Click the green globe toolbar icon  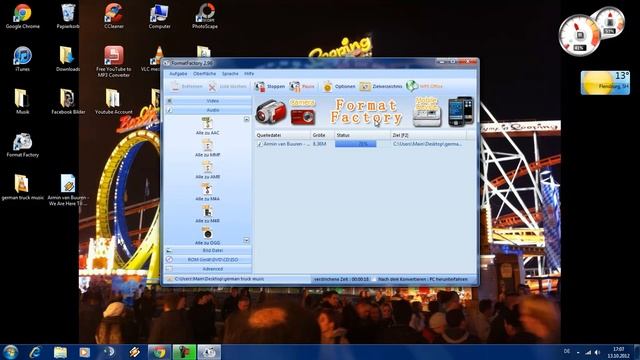click(412, 86)
